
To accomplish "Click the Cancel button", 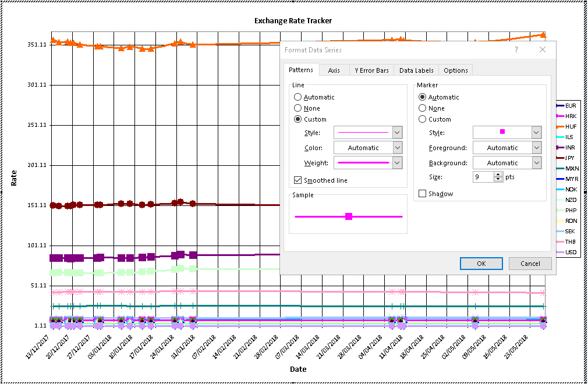I will coord(530,264).
